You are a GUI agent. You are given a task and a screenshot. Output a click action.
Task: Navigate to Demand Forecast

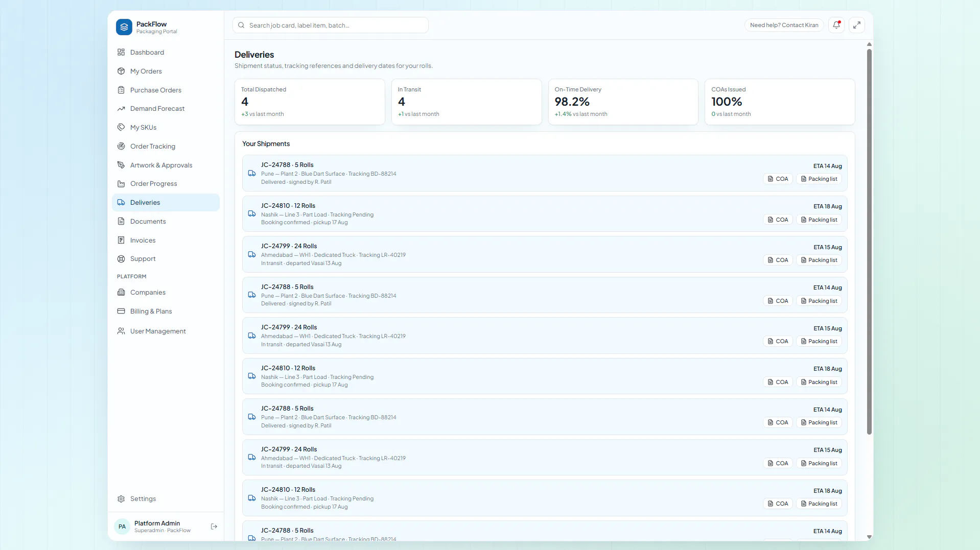click(166, 109)
